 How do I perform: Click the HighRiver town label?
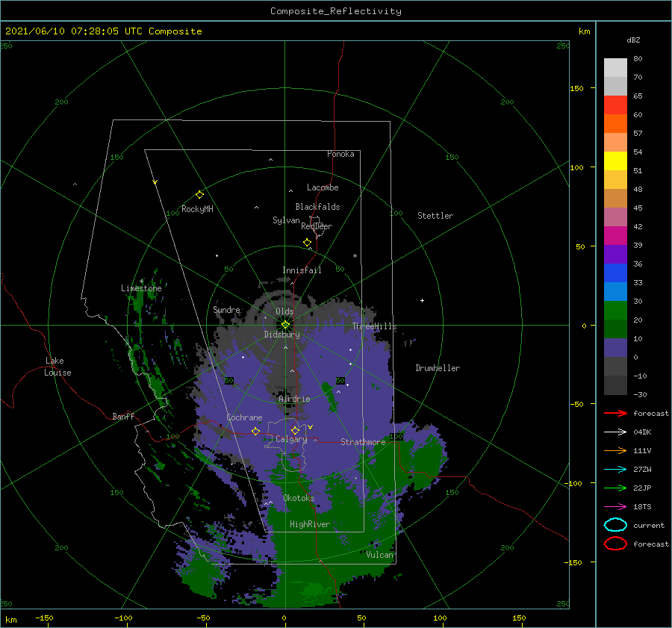[x=310, y=524]
